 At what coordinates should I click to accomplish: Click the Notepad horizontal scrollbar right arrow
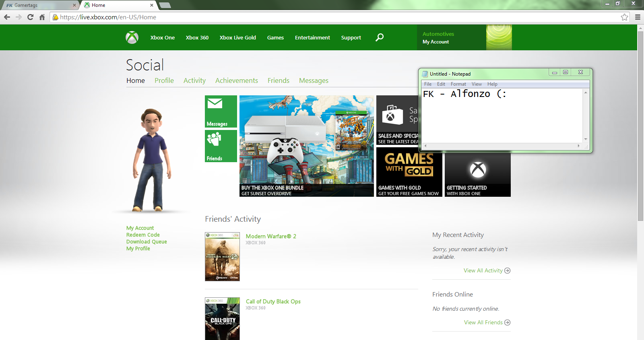coord(579,146)
